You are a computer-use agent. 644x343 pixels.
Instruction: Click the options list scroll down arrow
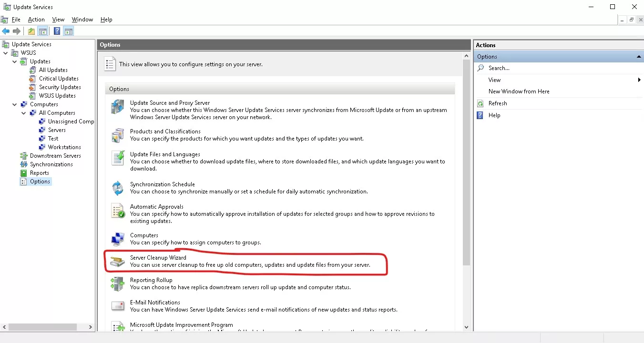click(466, 327)
